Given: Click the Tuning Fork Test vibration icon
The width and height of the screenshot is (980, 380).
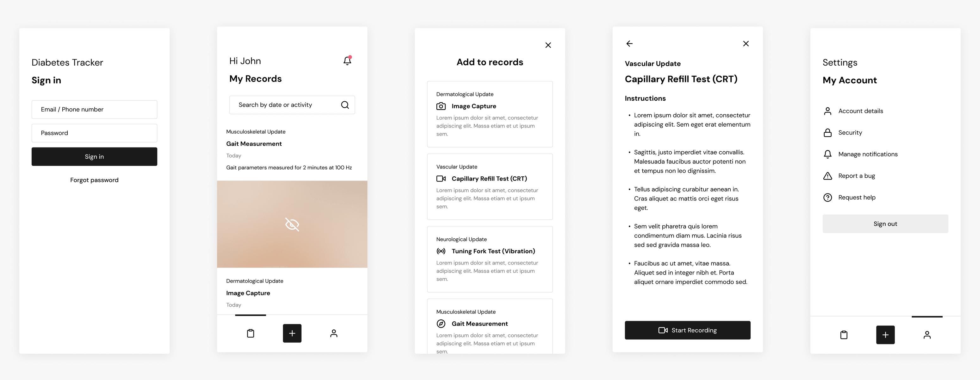Looking at the screenshot, I should (441, 250).
